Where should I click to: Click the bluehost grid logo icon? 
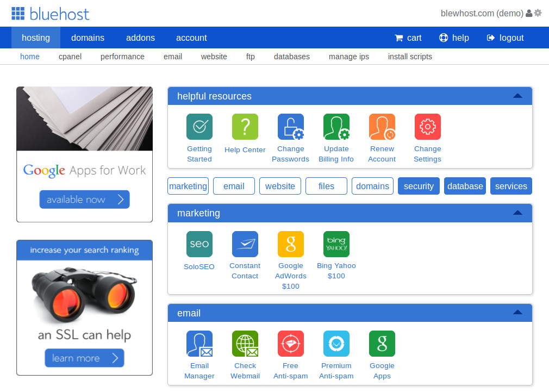(18, 13)
